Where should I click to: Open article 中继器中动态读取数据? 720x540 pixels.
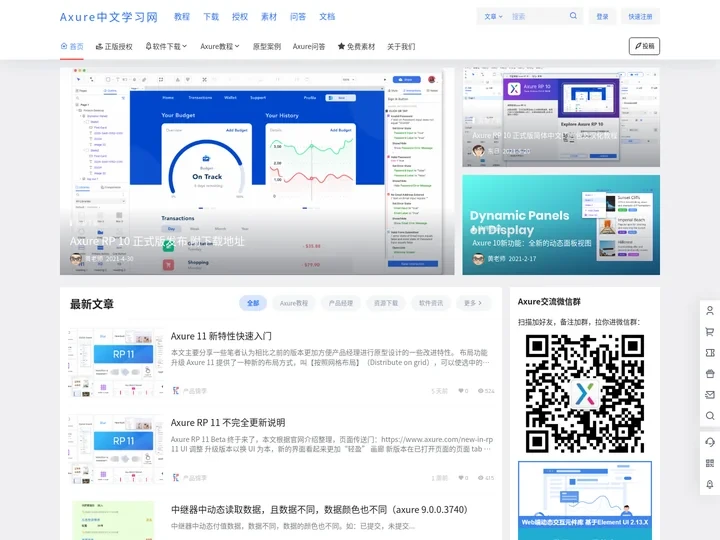[319, 510]
